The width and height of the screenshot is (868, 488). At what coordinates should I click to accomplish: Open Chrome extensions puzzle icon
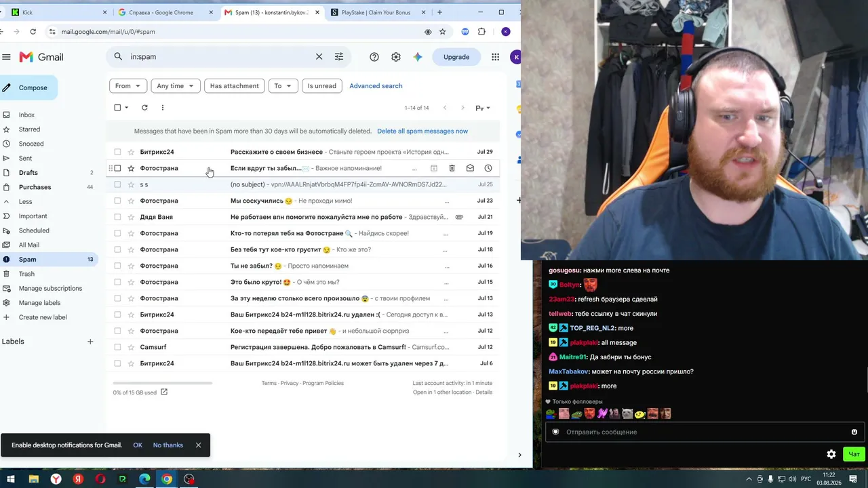pos(481,32)
